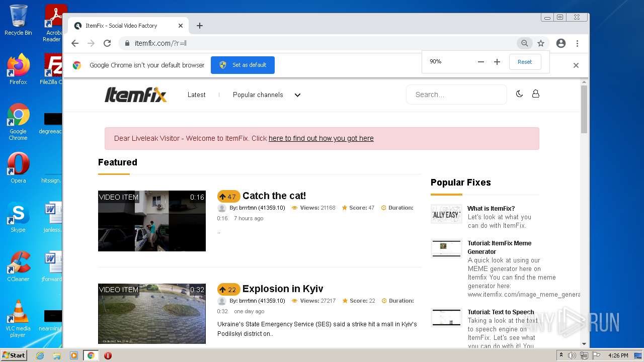Open brrrtmn's profile under Catch the cat!
Screen dimensions: 644x362
[x=262, y=208]
